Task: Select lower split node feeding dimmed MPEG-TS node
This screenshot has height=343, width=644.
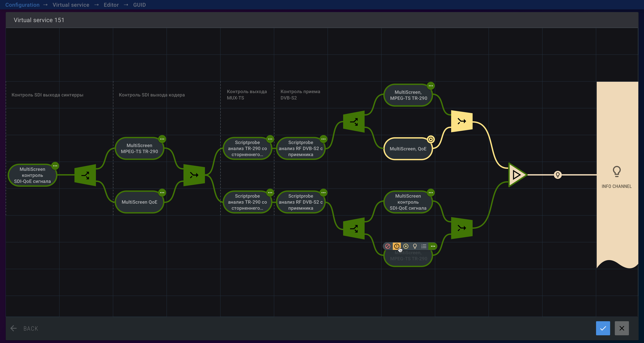Action: (x=354, y=228)
